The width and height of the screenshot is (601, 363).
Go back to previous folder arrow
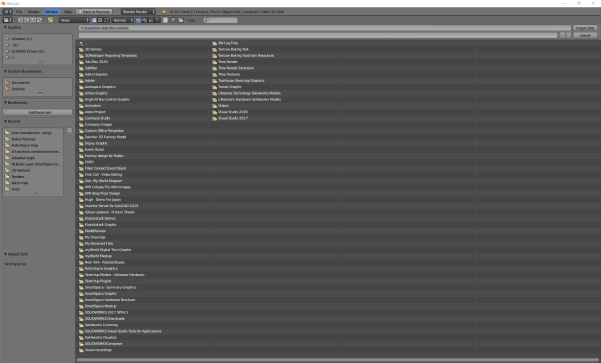tap(20, 20)
